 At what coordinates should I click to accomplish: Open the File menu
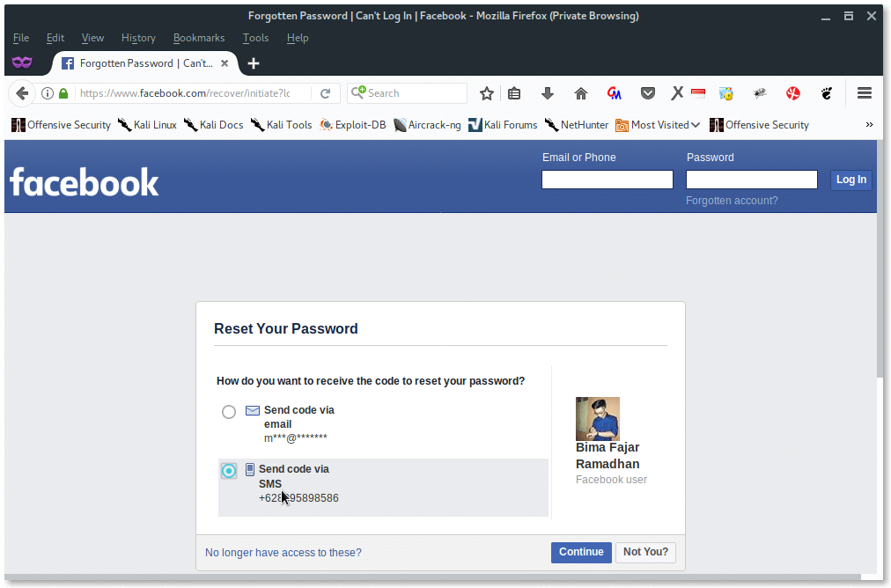click(x=21, y=38)
